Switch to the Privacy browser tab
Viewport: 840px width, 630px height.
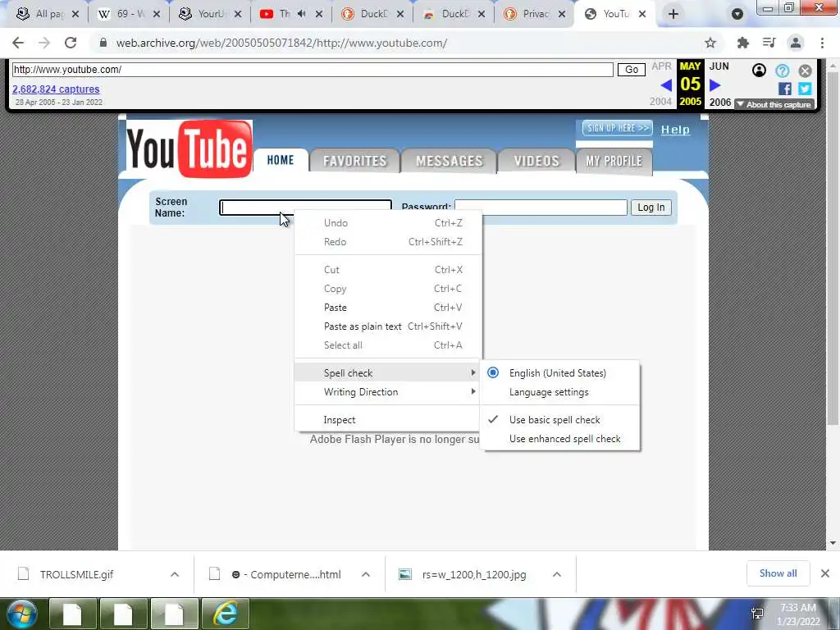tap(536, 15)
